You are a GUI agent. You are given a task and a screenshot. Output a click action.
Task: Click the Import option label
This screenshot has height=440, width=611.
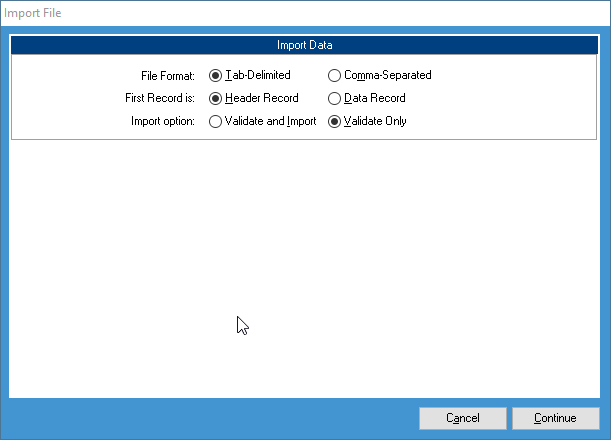click(164, 121)
